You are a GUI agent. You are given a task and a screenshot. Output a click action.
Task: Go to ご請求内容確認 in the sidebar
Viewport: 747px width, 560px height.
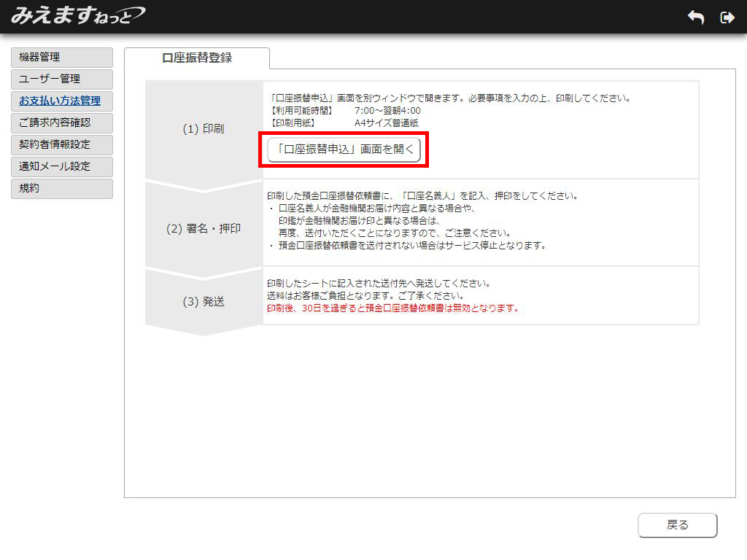pos(62,122)
